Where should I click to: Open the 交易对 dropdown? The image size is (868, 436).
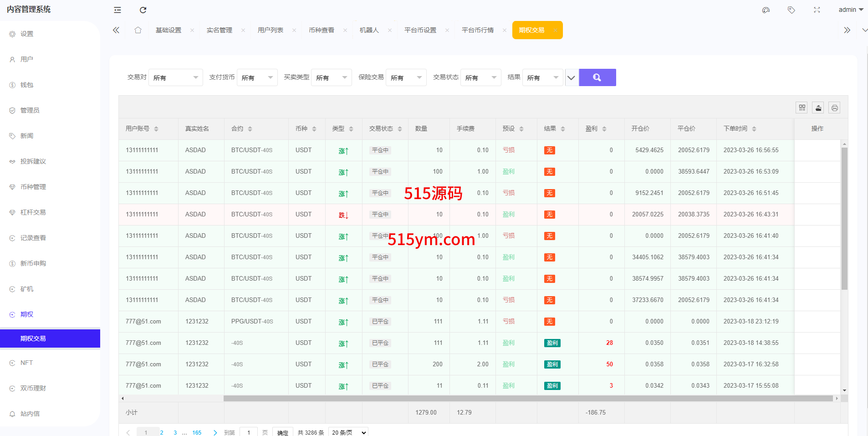pyautogui.click(x=175, y=78)
